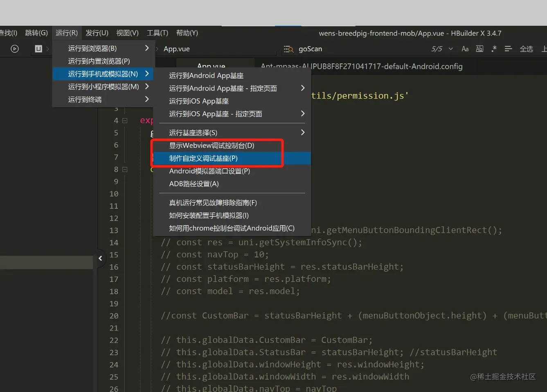547x392 pixels.
Task: Open ADB路径设置(A)
Action: (x=232, y=184)
